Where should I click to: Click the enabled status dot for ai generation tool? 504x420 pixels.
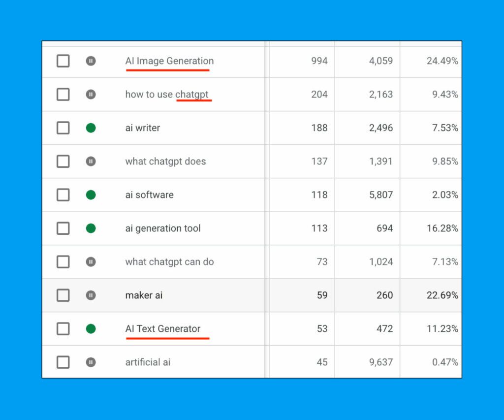coord(91,228)
